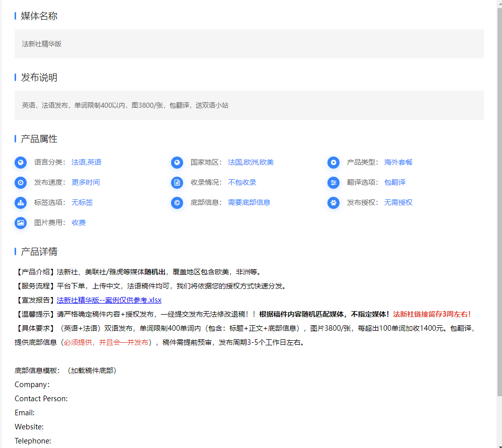
Task: Click the red 必须提供，并且会一并发布 text
Action: coord(106,342)
